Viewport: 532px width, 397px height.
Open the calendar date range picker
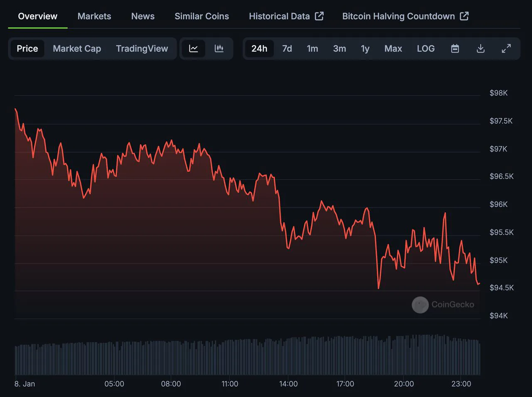[x=455, y=49]
